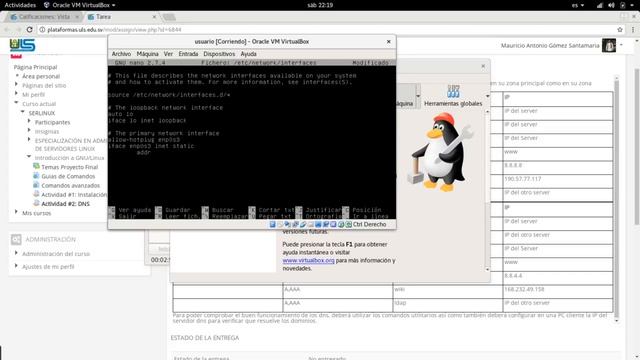Screen dimensions: 640x360
Task: Click the hard disk activity status icon
Action: point(272,224)
